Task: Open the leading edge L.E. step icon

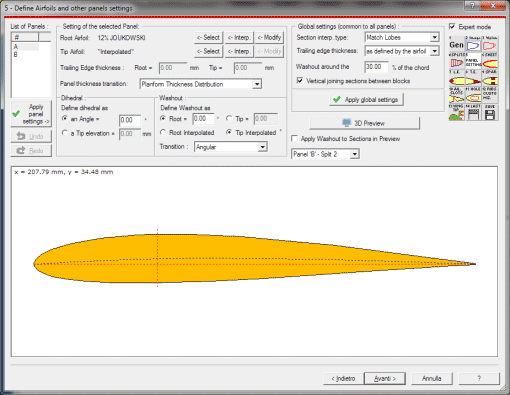Action: [x=457, y=79]
